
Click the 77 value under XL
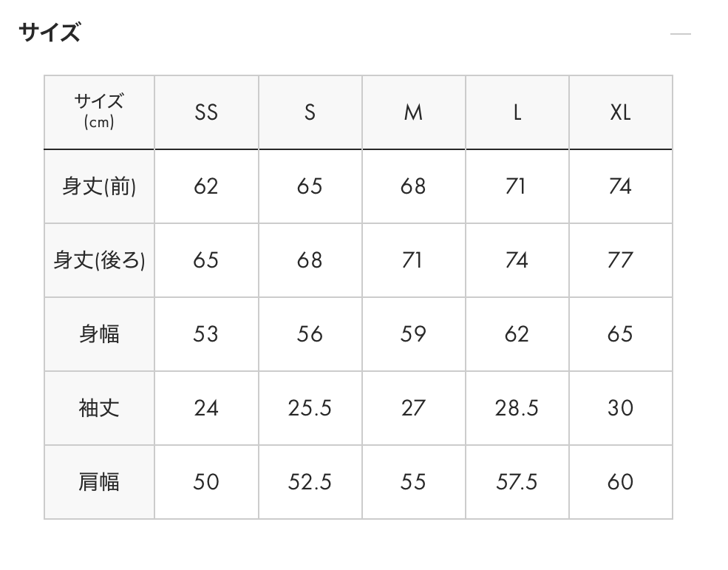click(x=620, y=260)
